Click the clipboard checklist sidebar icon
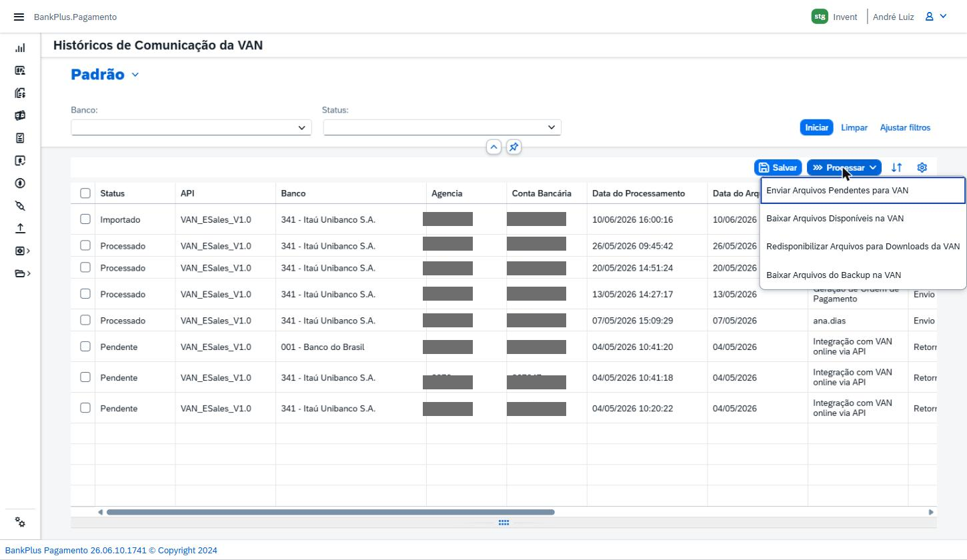 20,138
